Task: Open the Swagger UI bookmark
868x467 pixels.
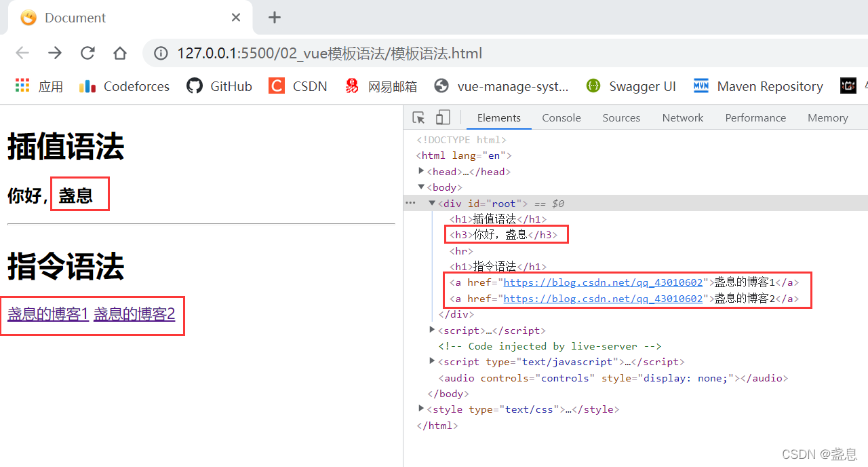Action: tap(631, 86)
